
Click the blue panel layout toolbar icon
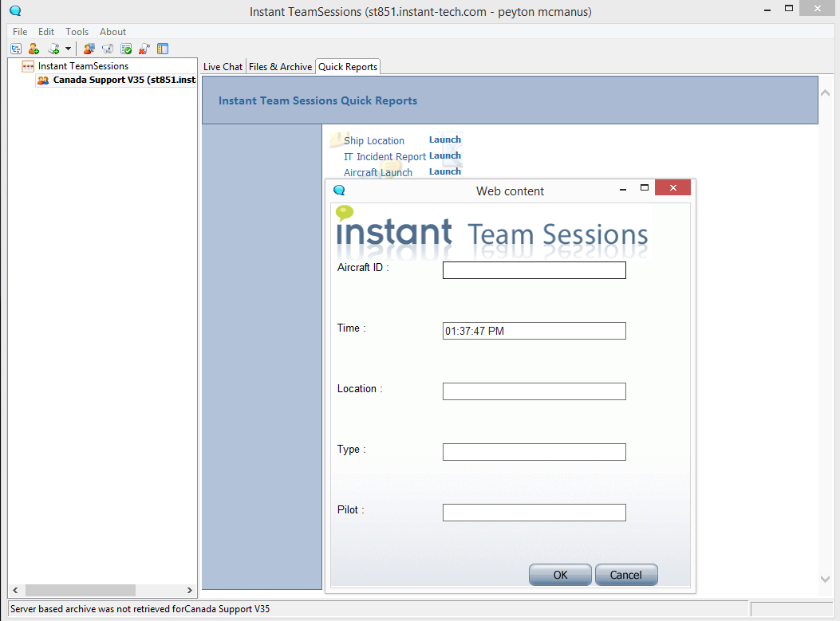pos(163,49)
